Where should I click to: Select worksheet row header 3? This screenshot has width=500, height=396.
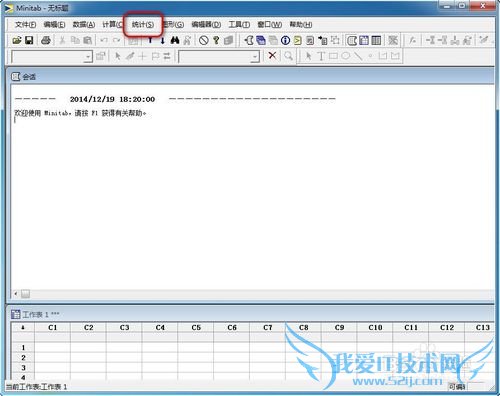click(23, 368)
